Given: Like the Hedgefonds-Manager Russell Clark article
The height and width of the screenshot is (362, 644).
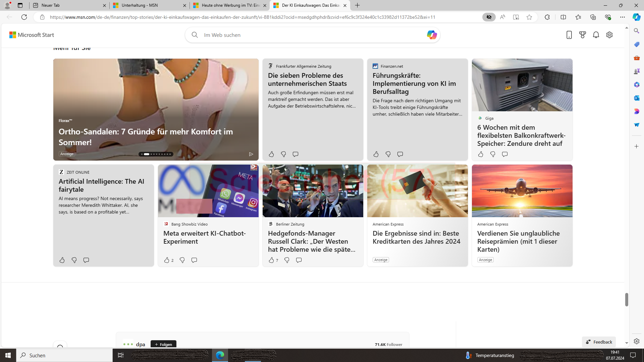Looking at the screenshot, I should coord(271,260).
